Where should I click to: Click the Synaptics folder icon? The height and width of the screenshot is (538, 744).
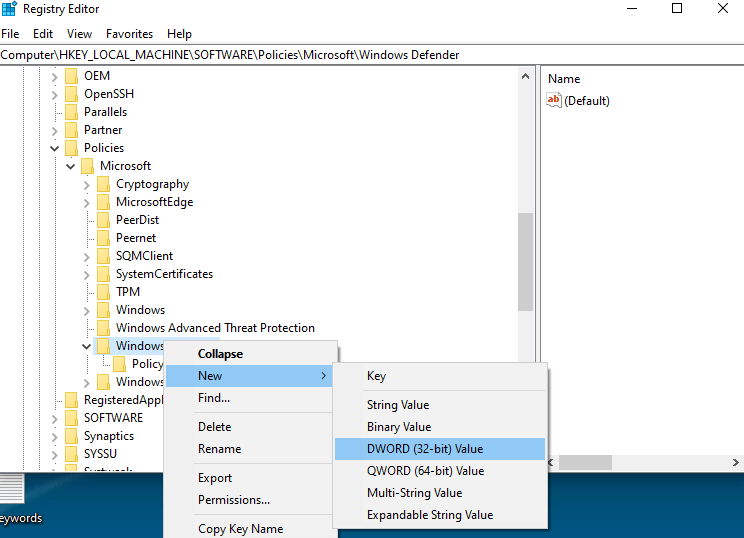(71, 436)
